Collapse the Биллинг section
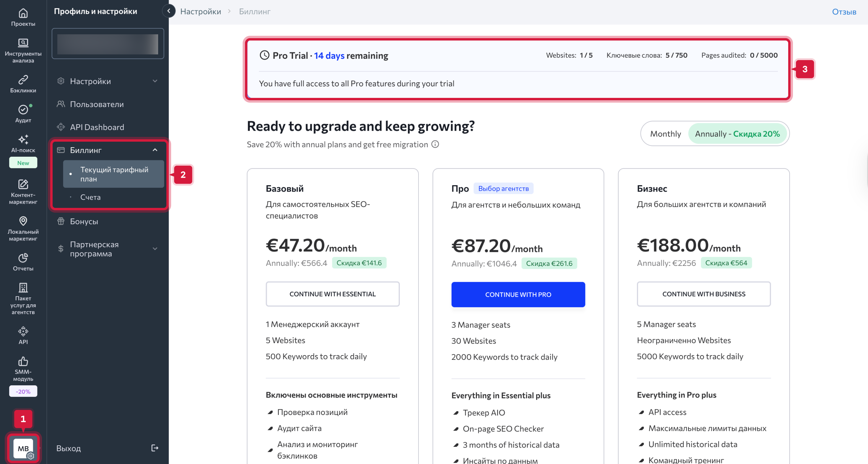Image resolution: width=868 pixels, height=464 pixels. point(155,150)
